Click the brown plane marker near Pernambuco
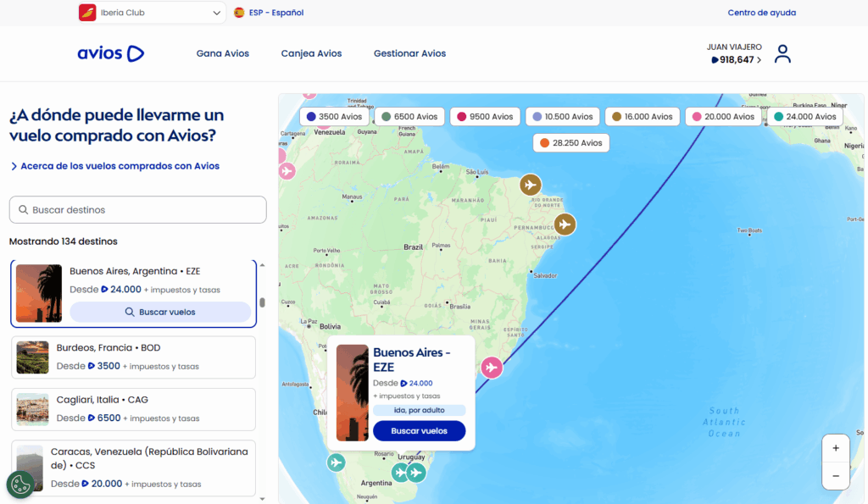This screenshot has width=868, height=504. (565, 224)
